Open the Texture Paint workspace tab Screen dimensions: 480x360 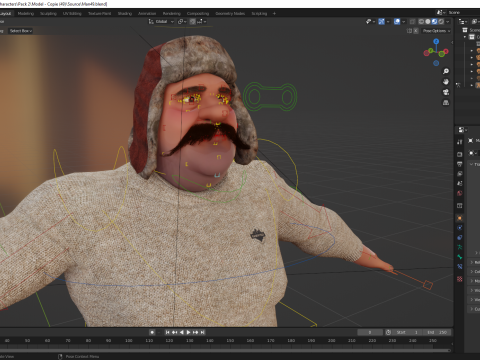tap(99, 13)
